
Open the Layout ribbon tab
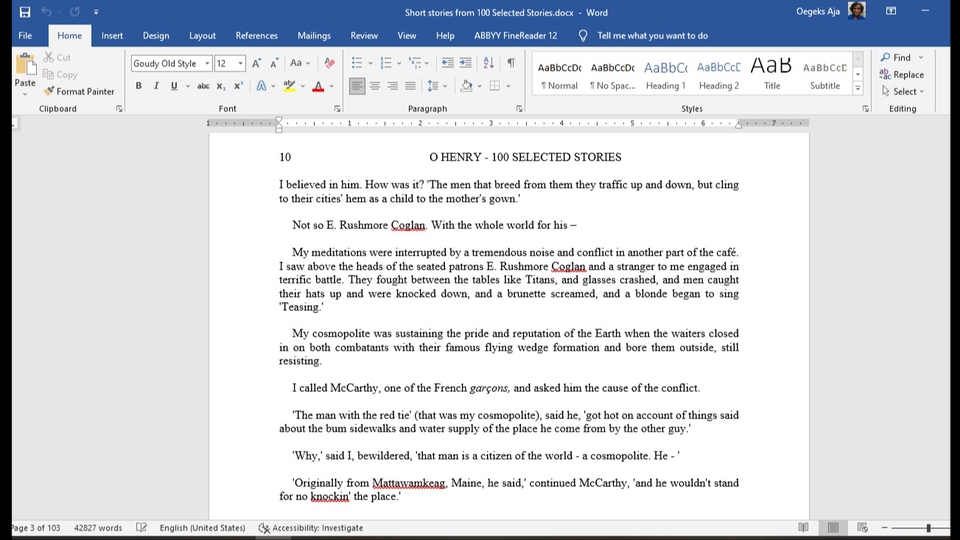pos(202,36)
